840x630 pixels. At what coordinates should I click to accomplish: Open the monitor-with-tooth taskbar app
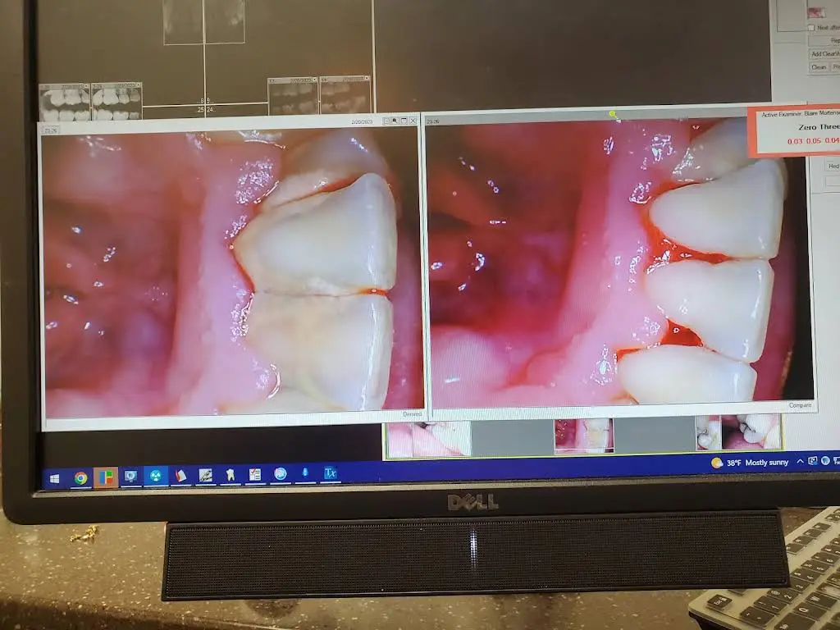click(130, 477)
